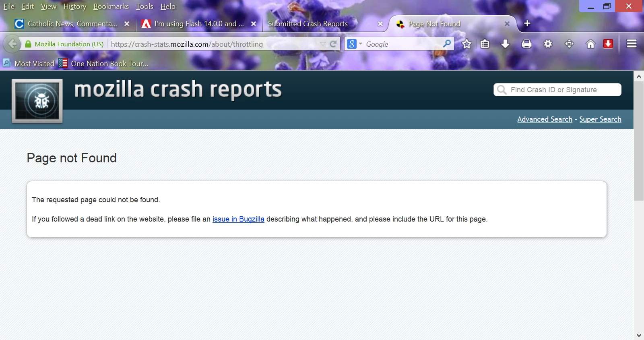644x340 pixels.
Task: Open Advanced Search link
Action: [x=545, y=119]
